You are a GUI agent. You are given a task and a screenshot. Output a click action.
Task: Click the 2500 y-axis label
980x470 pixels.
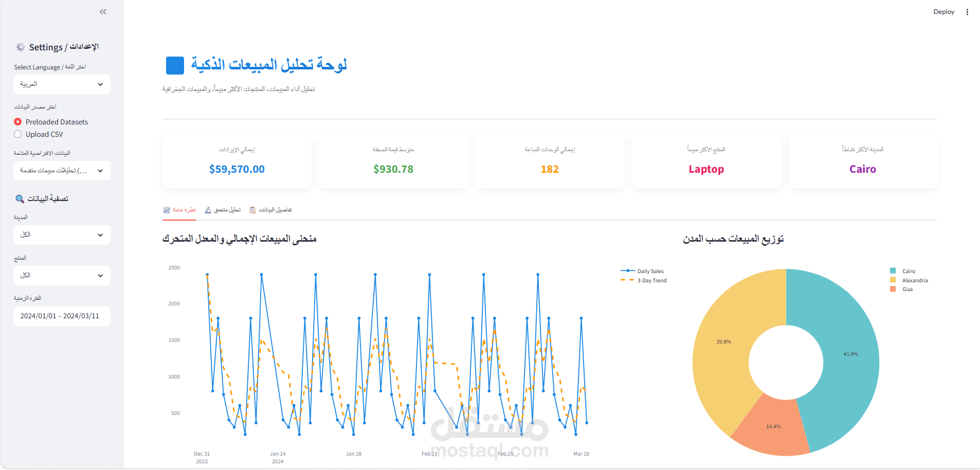coord(174,267)
